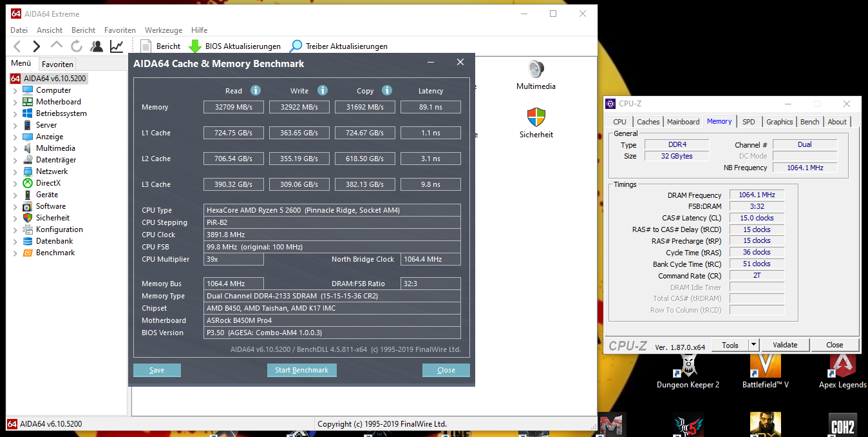The image size is (868, 437).
Task: Click the Bericht report toolbar button
Action: tap(160, 46)
